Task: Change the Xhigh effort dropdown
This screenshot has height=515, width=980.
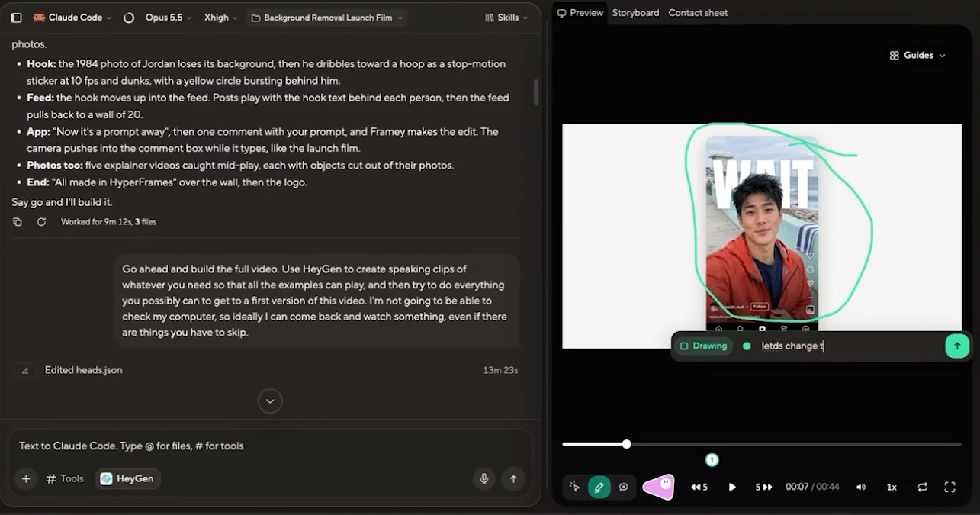Action: [220, 18]
